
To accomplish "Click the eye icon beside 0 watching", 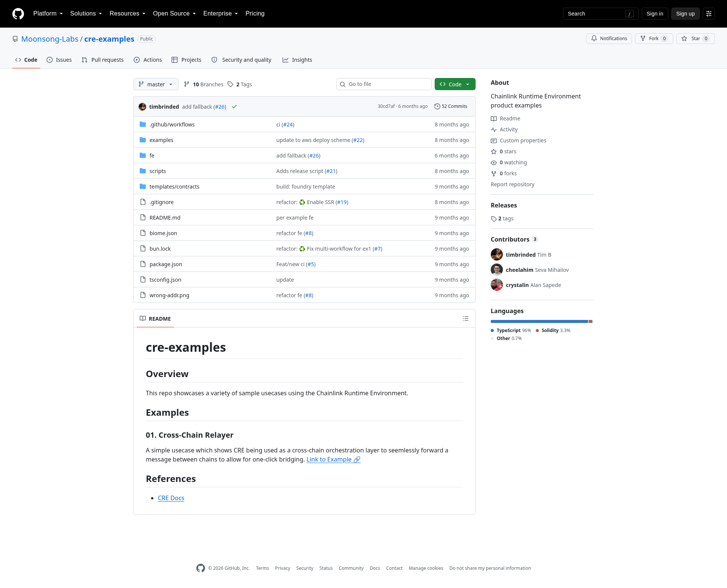I will click(x=494, y=163).
